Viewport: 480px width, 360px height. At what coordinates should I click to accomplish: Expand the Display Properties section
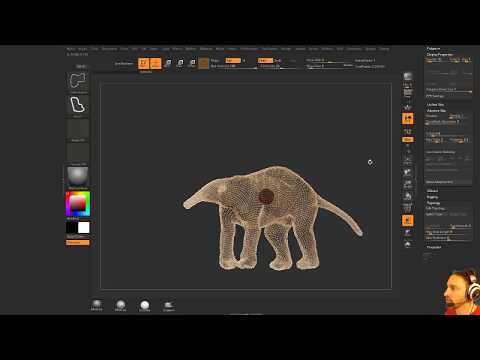(x=440, y=54)
